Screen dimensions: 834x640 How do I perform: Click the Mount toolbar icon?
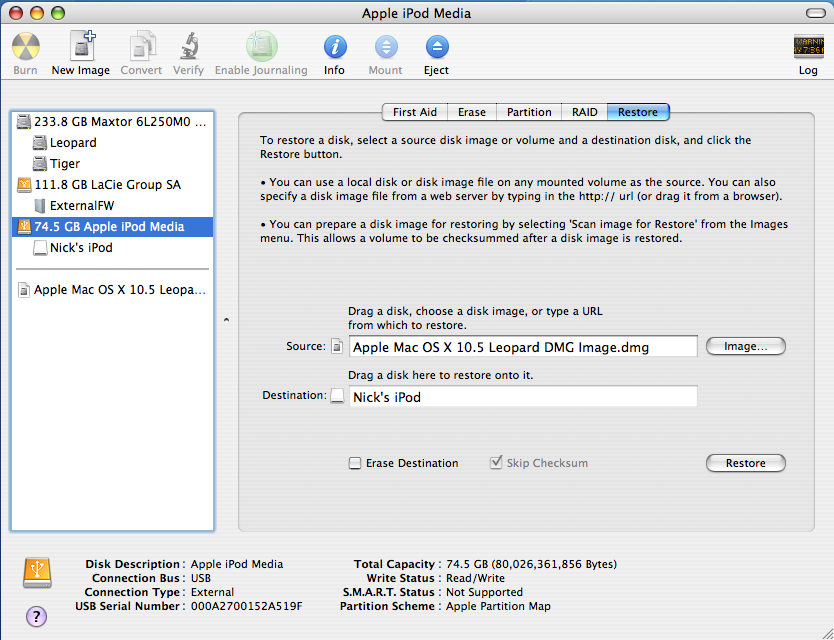pyautogui.click(x=386, y=47)
